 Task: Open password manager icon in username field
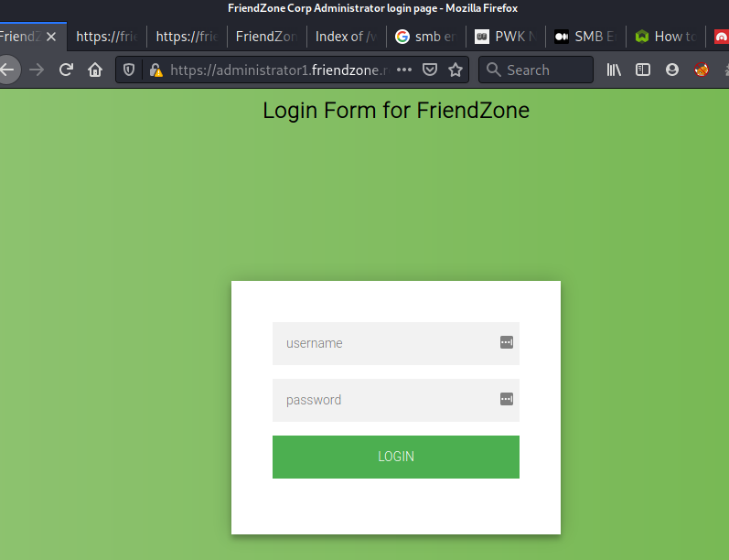click(507, 342)
